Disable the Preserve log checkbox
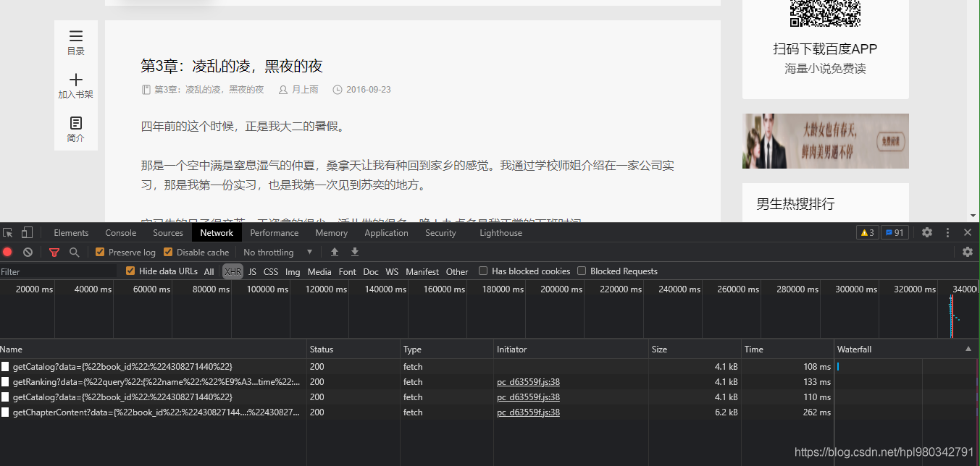 click(101, 253)
